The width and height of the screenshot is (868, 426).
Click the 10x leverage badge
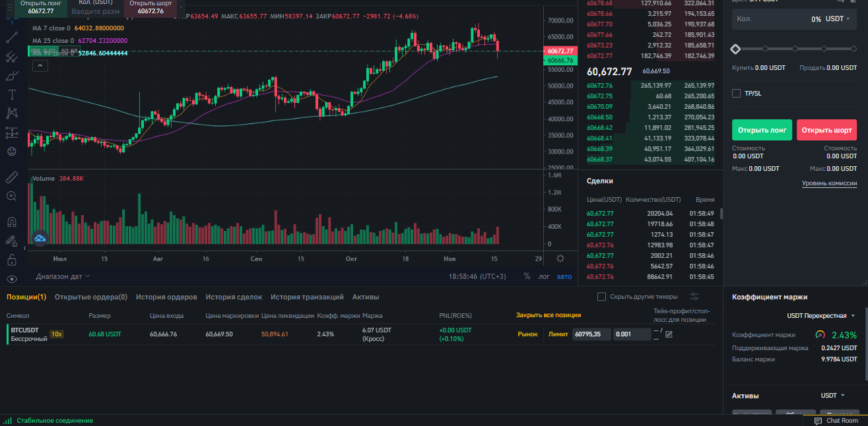coord(57,334)
